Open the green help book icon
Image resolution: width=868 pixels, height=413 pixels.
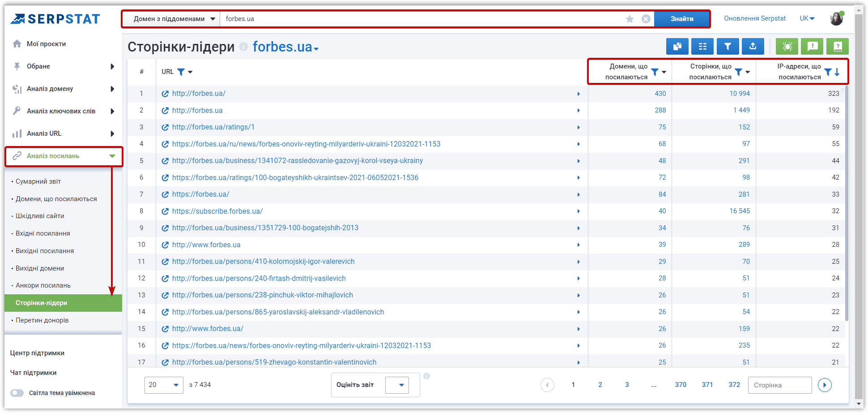point(838,46)
